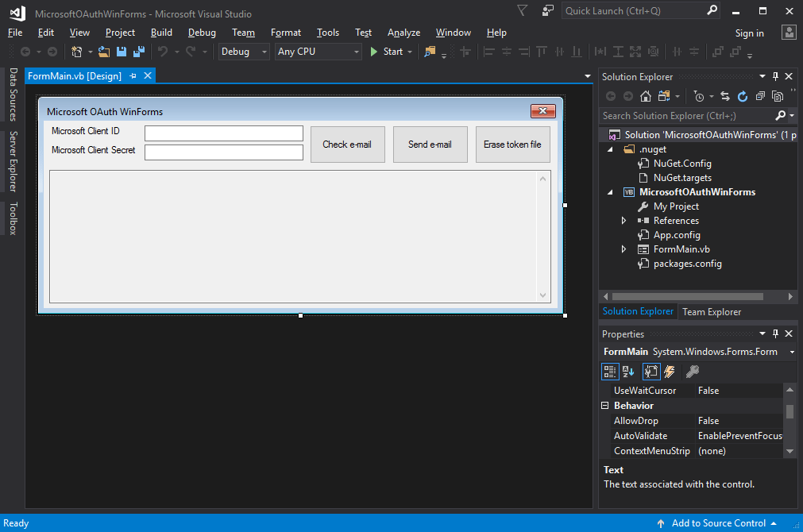Screen dimensions: 803x532
Task: Click the Microsoft Client ID text box
Action: tap(224, 133)
